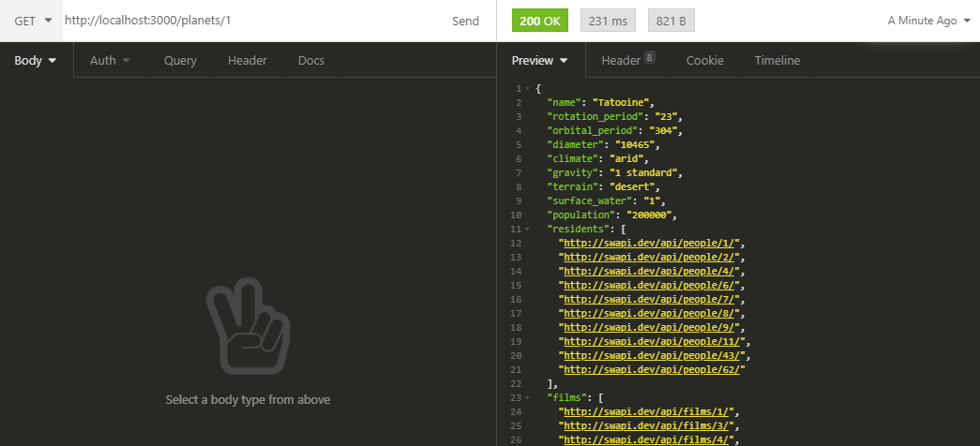Viewport: 980px width, 446px height.
Task: Click the 200 OK status badge
Action: pyautogui.click(x=540, y=21)
